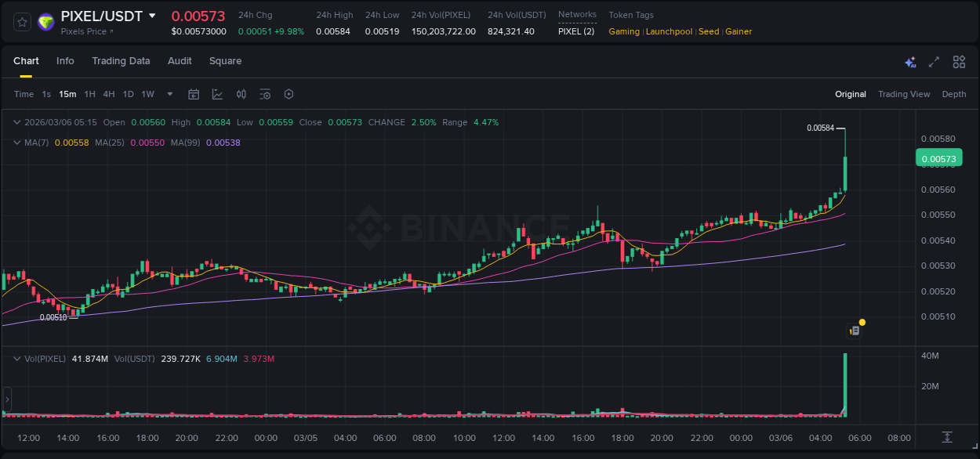
Task: Open the timeframe dropdown arrow next to 1W
Action: [169, 93]
